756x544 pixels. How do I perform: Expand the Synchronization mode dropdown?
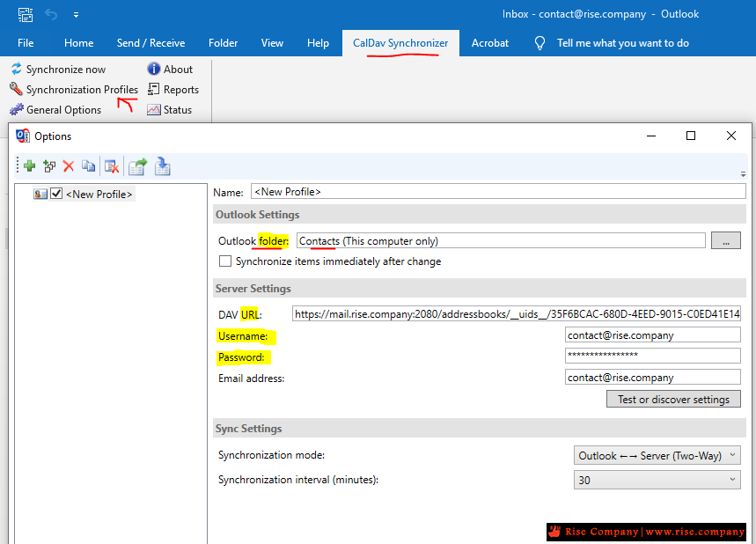[657, 456]
